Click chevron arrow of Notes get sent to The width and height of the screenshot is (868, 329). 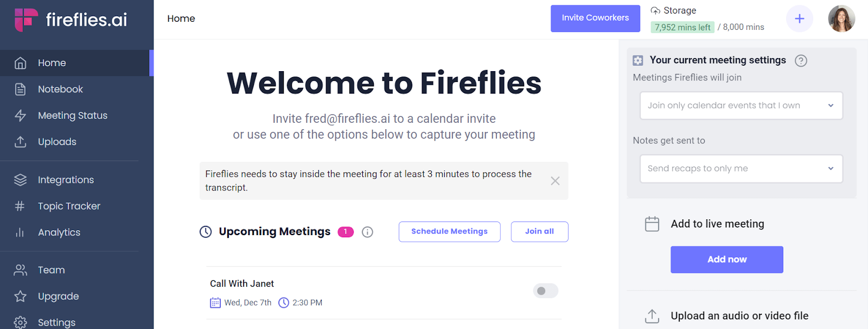point(831,168)
